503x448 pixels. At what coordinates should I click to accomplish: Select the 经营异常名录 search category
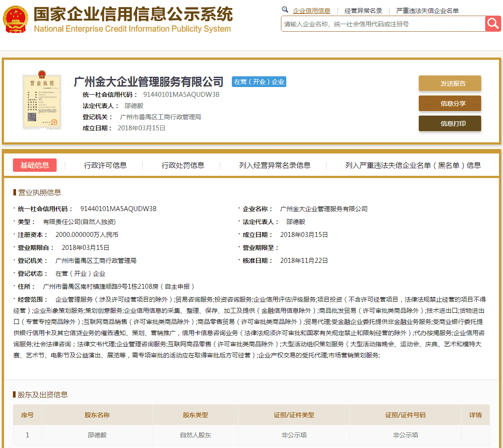coord(363,11)
